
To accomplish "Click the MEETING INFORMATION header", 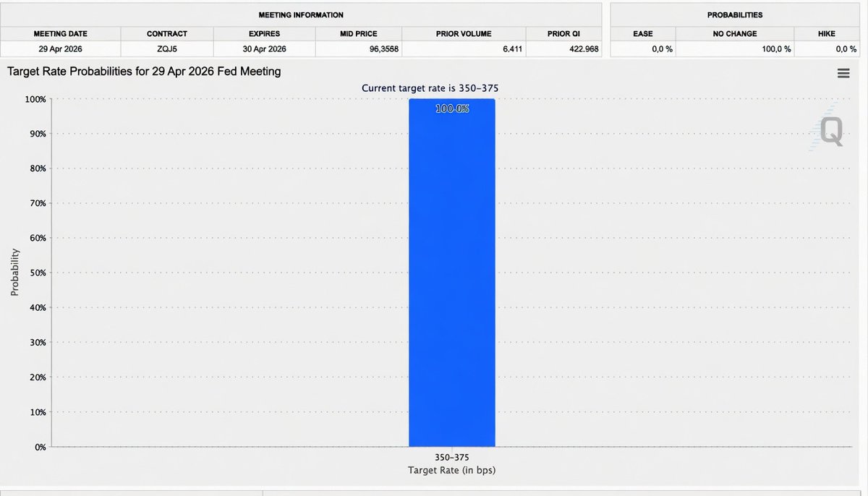I will click(x=301, y=14).
